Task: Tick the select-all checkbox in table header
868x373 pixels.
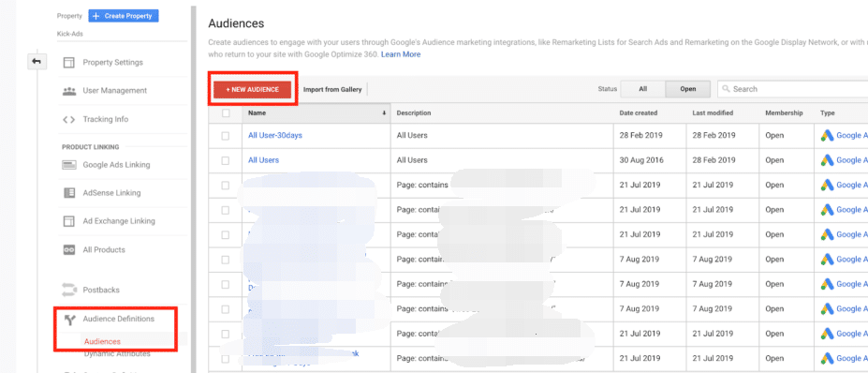Action: [x=226, y=113]
